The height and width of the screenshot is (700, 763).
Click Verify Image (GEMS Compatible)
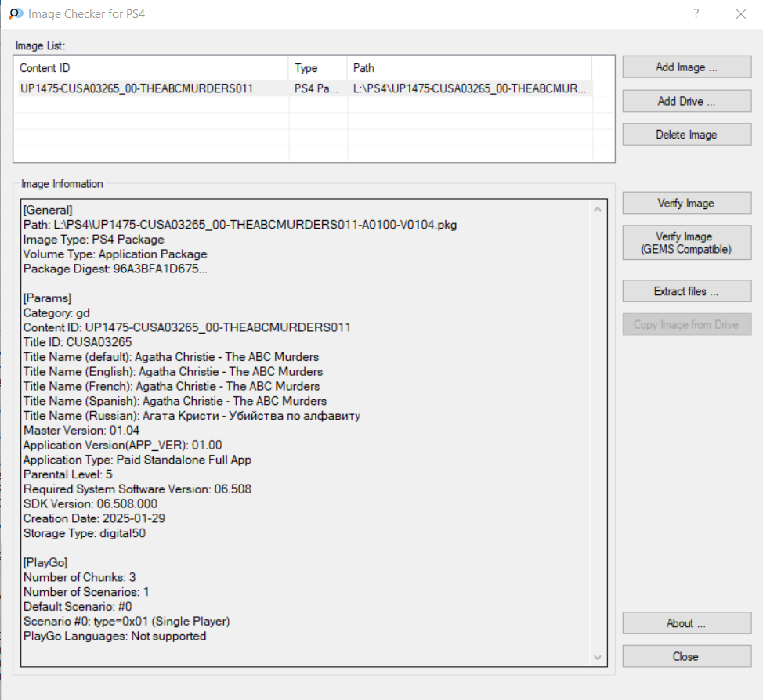686,243
